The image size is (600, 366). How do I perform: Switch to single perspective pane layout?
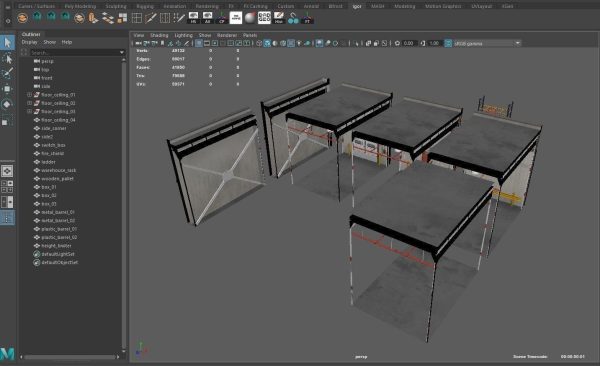pos(7,171)
